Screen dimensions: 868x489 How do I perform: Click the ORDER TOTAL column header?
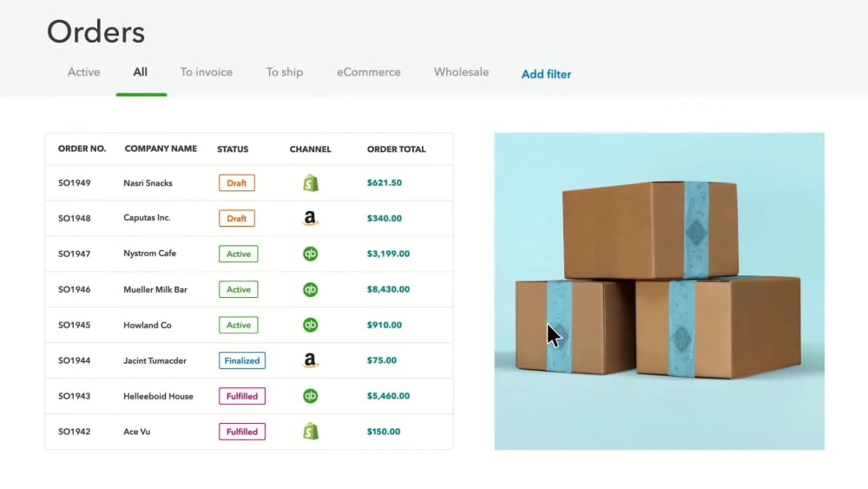coord(397,149)
